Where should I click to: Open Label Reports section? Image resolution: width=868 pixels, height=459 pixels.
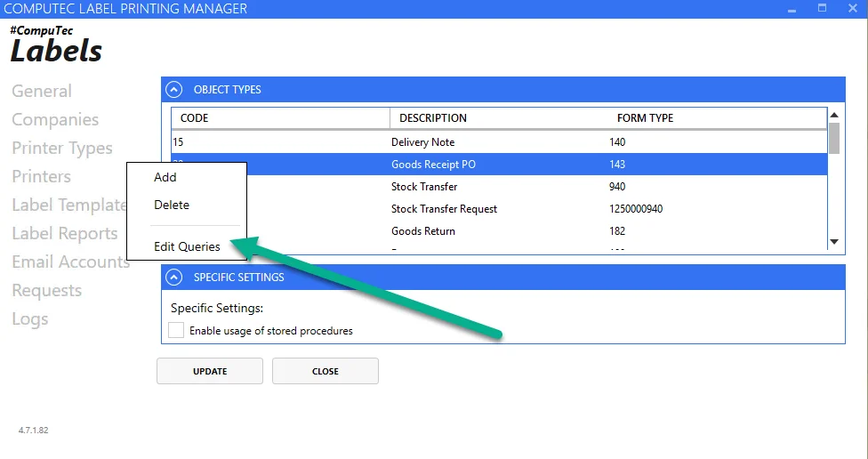65,233
